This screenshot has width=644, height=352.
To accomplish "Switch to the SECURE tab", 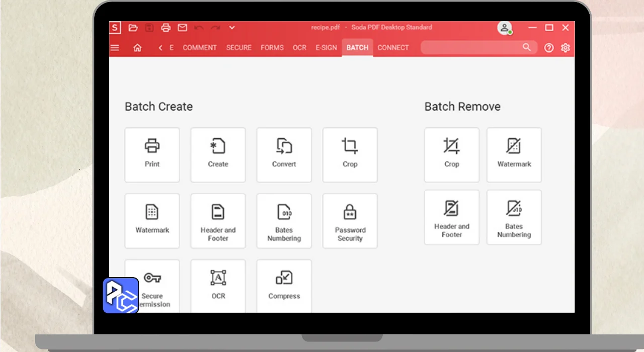I will coord(239,48).
